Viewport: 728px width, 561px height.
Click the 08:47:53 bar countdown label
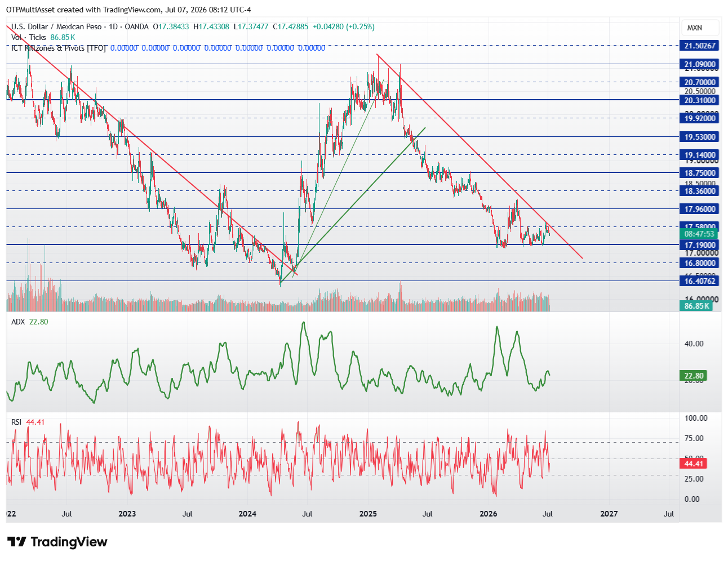(x=700, y=234)
